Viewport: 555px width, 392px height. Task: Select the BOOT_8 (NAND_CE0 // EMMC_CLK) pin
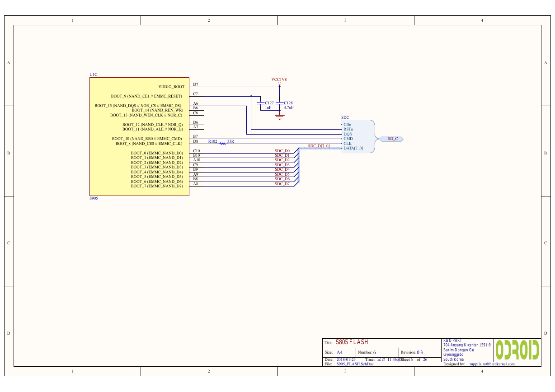coord(149,144)
